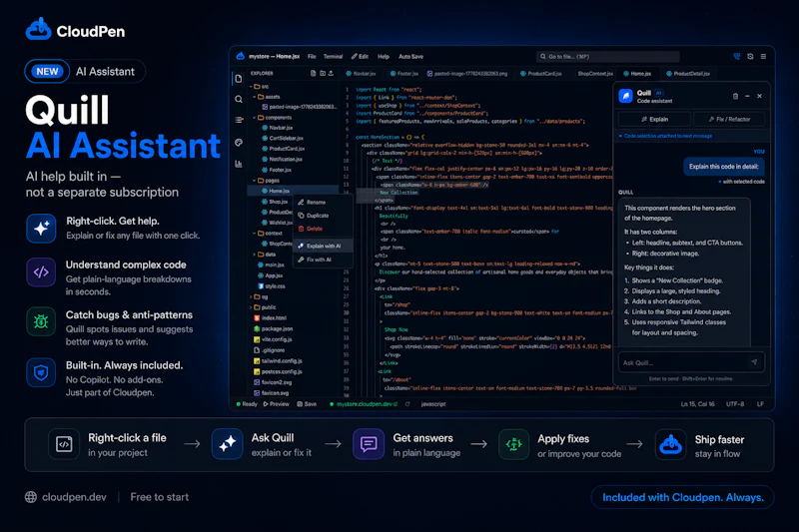Click the refresh sync icon in top bar
The width and height of the screenshot is (799, 532).
750,57
